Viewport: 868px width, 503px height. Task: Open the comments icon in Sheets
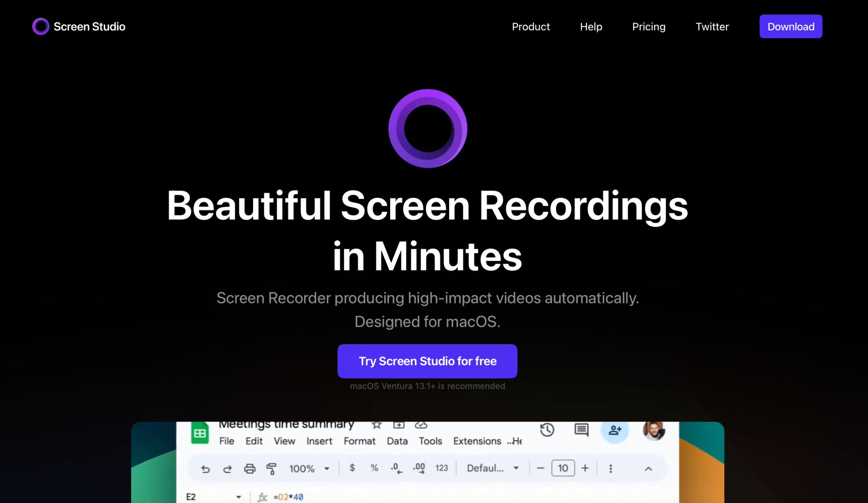coord(581,430)
